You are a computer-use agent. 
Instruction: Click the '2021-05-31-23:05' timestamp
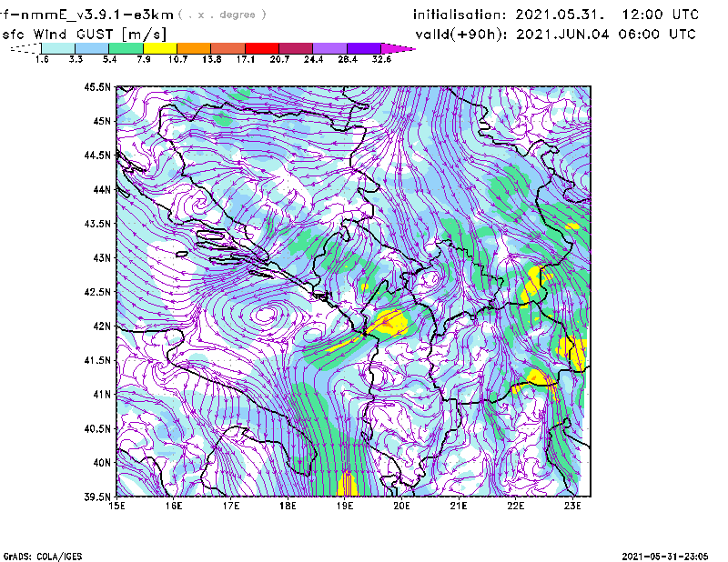[665, 557]
